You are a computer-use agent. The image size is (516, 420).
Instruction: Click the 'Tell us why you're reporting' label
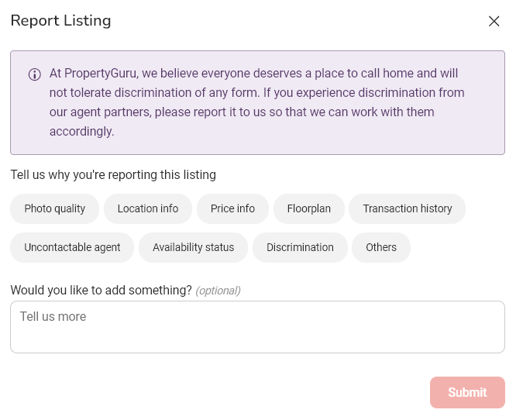click(x=113, y=175)
